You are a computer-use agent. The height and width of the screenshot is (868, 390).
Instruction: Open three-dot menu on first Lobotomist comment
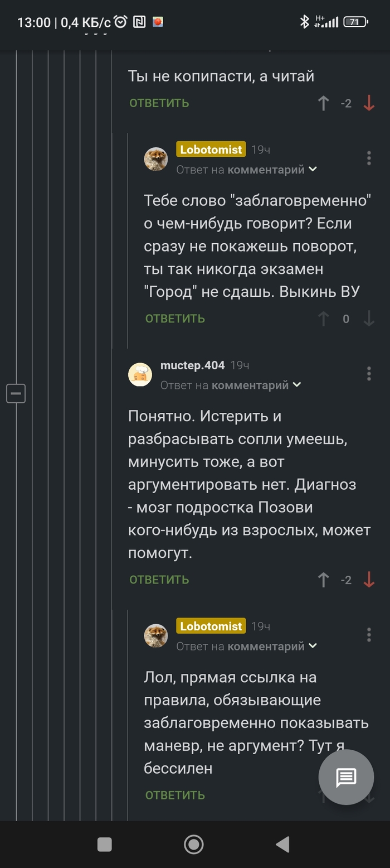(369, 158)
